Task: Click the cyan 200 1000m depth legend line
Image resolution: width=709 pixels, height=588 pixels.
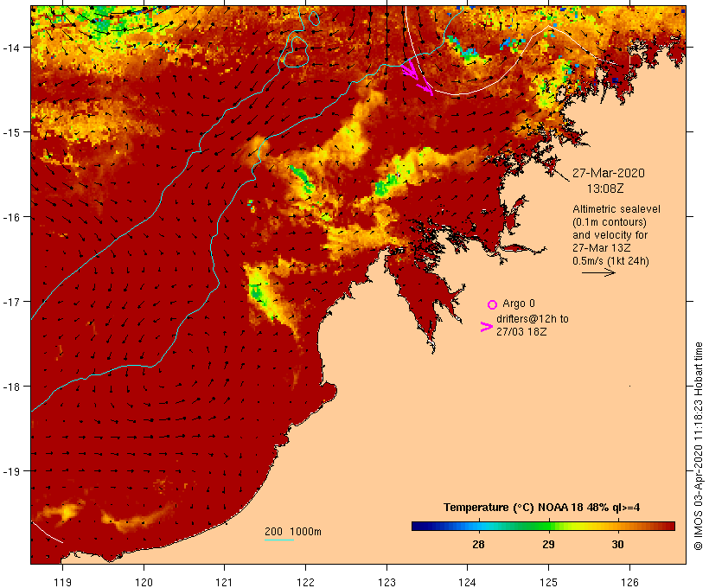Action: pos(279,540)
